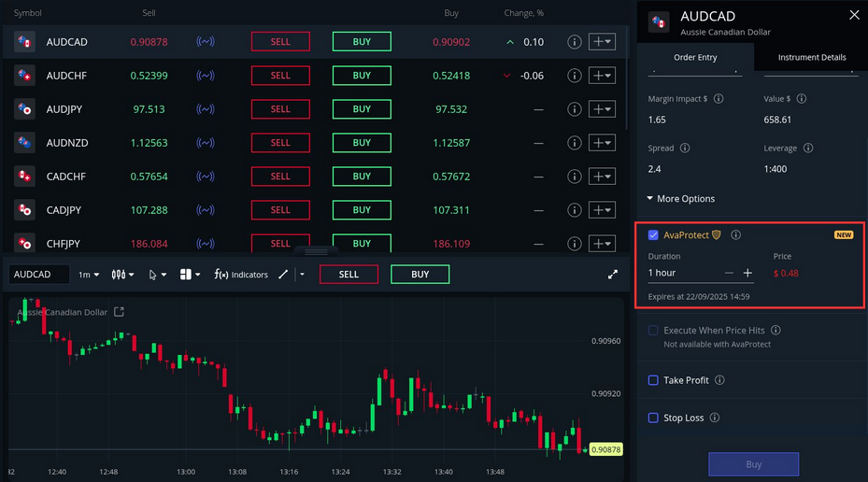Open Aussie Canadian Dollar chart in new window
868x482 pixels.
coord(119,312)
